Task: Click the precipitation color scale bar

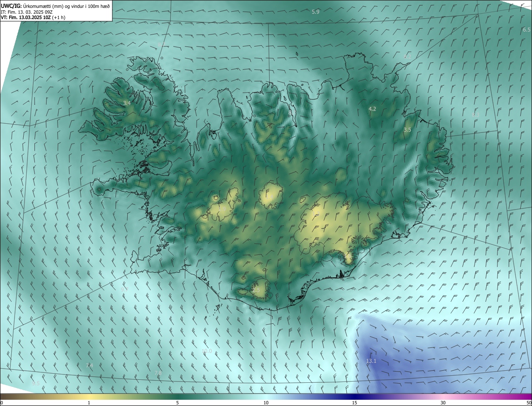Action: coord(266,396)
